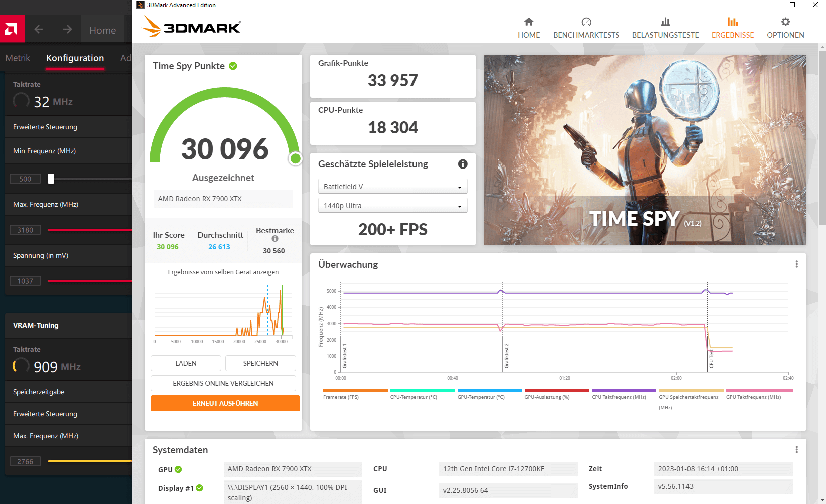Screen dimensions: 826x504
Task: Click the green check next to Time Spy Punkte
Action: 233,66
